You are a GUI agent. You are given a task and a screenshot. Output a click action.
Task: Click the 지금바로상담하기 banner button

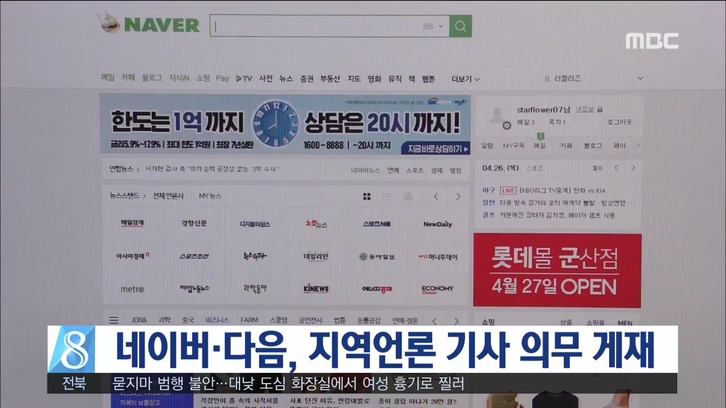[x=435, y=148]
